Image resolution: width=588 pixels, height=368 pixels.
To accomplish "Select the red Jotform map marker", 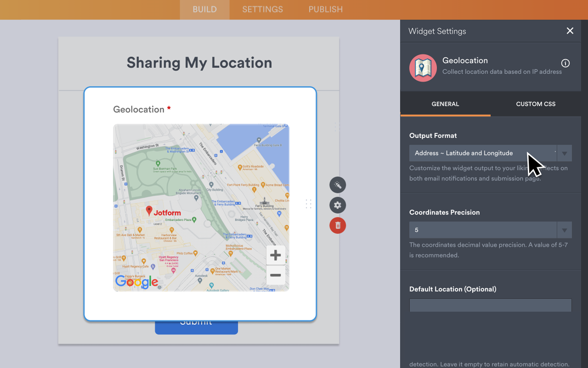I will 150,211.
